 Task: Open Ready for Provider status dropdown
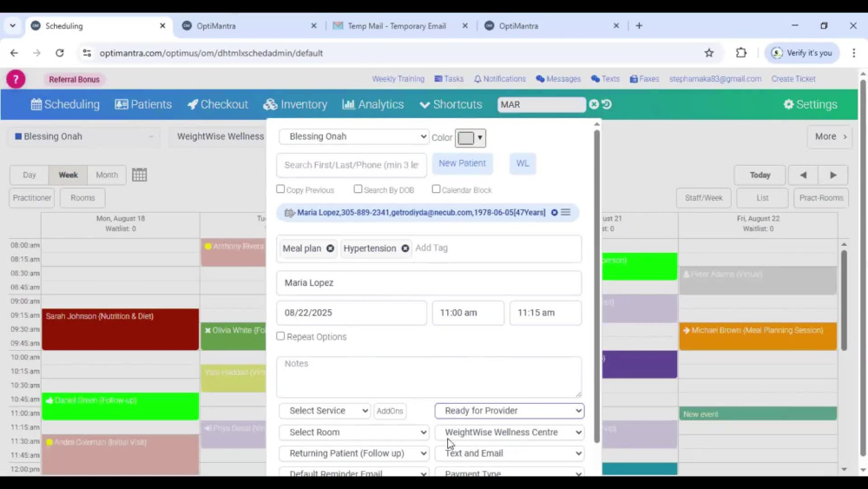point(510,410)
